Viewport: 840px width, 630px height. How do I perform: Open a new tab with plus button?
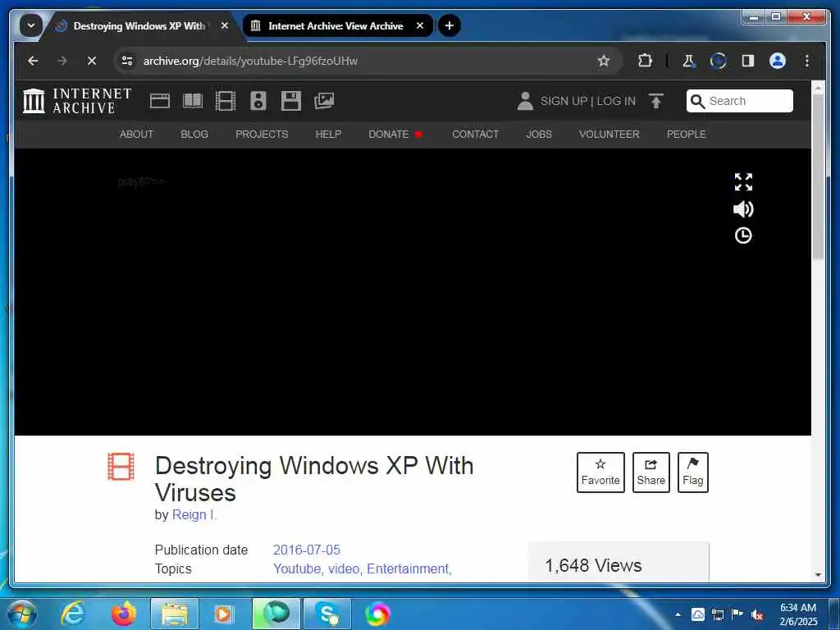(450, 25)
